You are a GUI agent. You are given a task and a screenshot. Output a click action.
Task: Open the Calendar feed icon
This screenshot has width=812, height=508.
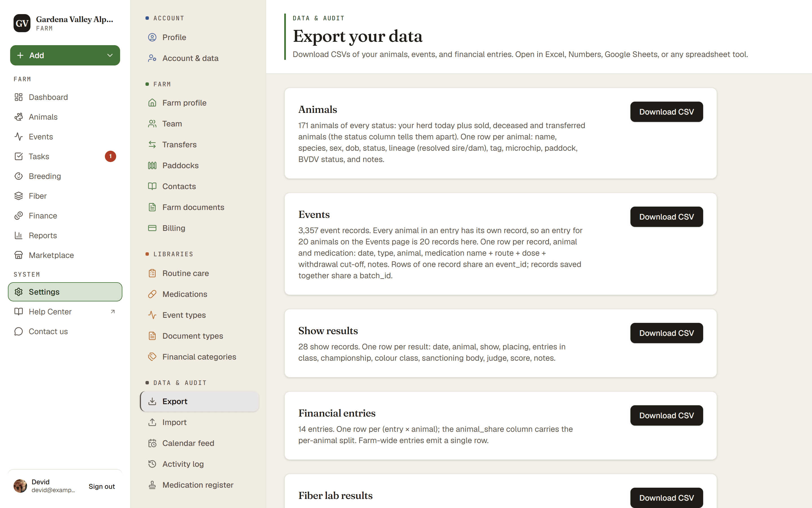pyautogui.click(x=152, y=443)
